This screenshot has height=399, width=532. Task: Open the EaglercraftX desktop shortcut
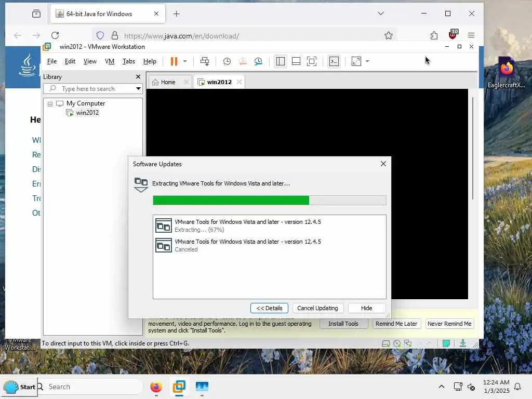click(x=506, y=73)
